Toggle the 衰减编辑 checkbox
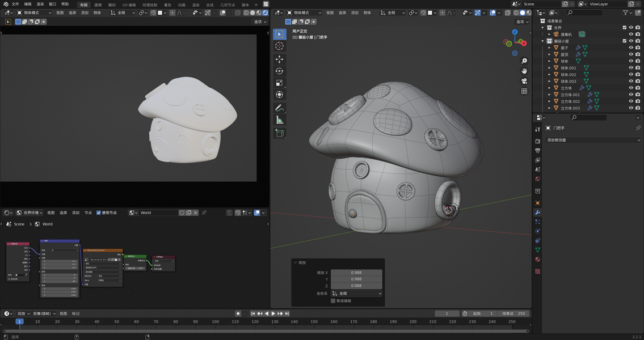The image size is (644, 340). [333, 301]
